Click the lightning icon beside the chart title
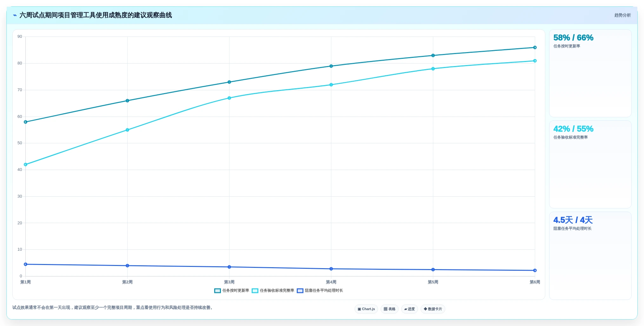 (x=15, y=15)
